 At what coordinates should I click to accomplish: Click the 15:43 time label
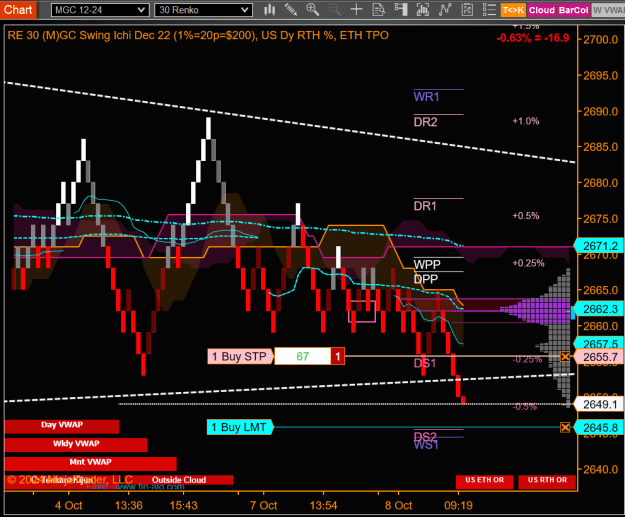tap(183, 506)
